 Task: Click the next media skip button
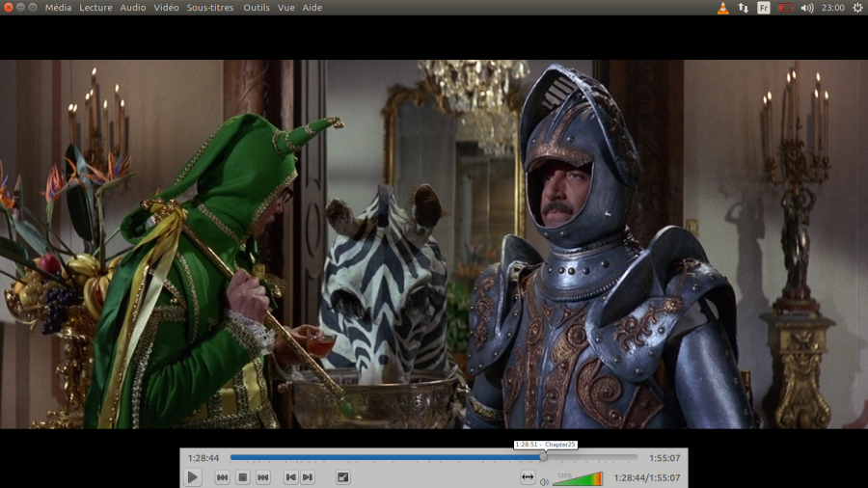pos(262,477)
